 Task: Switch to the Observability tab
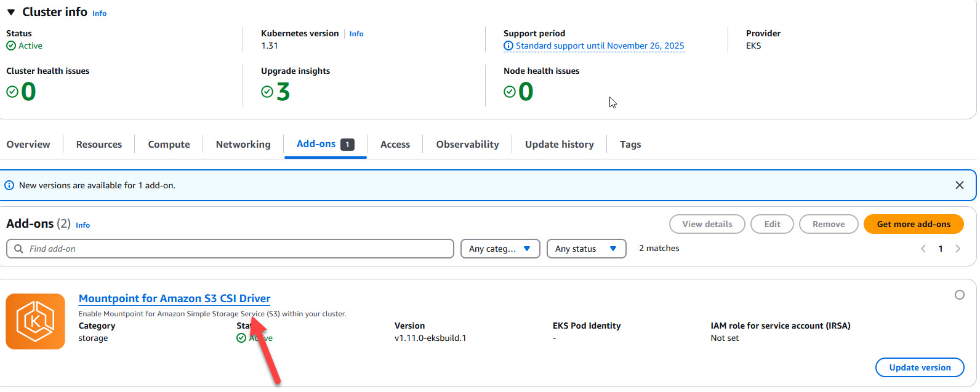point(468,144)
